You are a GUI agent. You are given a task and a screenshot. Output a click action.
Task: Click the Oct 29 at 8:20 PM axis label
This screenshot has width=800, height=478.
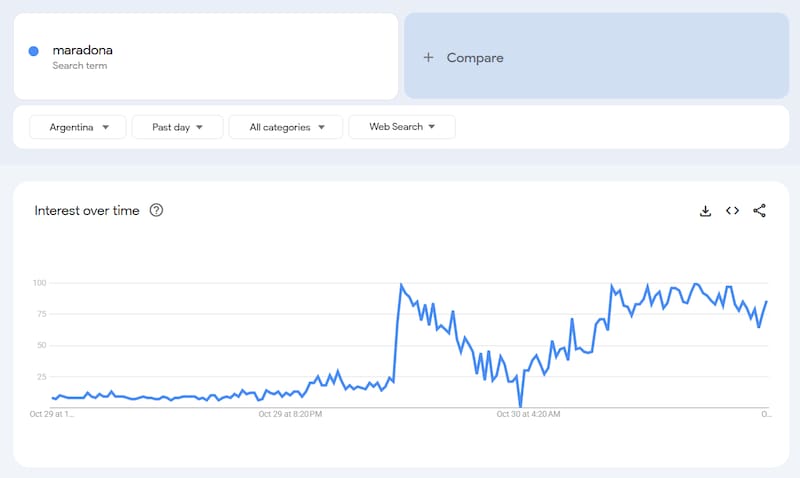(290, 414)
